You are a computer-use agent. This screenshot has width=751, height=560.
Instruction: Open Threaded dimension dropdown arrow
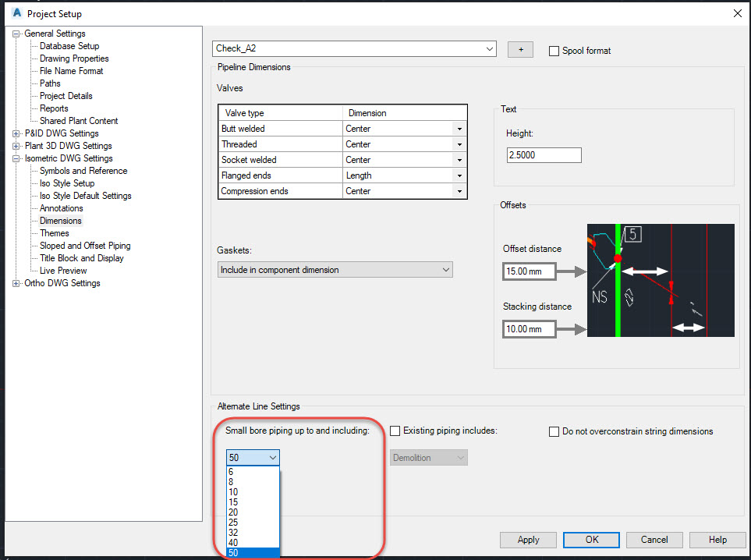459,144
